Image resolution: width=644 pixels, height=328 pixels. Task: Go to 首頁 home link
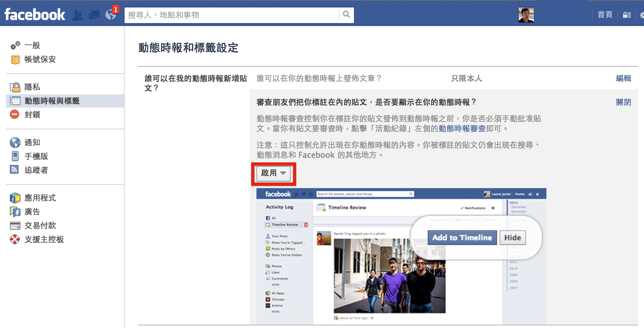point(605,15)
